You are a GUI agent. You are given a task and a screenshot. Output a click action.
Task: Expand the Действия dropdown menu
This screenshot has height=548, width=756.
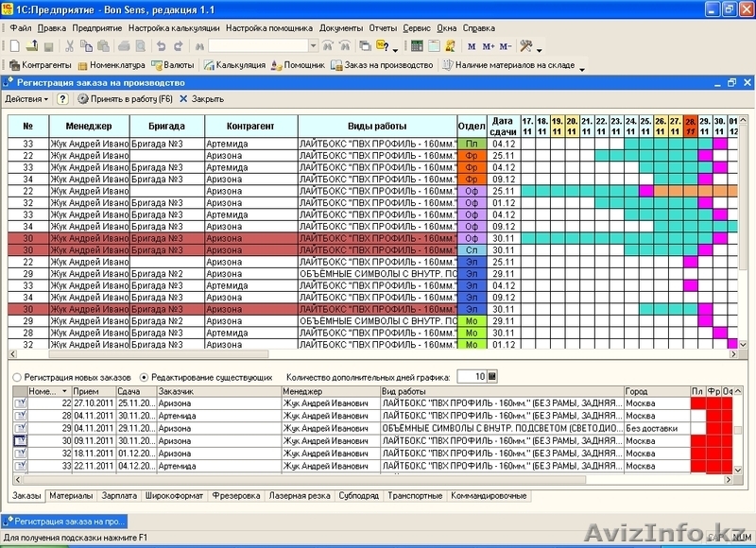tap(26, 98)
